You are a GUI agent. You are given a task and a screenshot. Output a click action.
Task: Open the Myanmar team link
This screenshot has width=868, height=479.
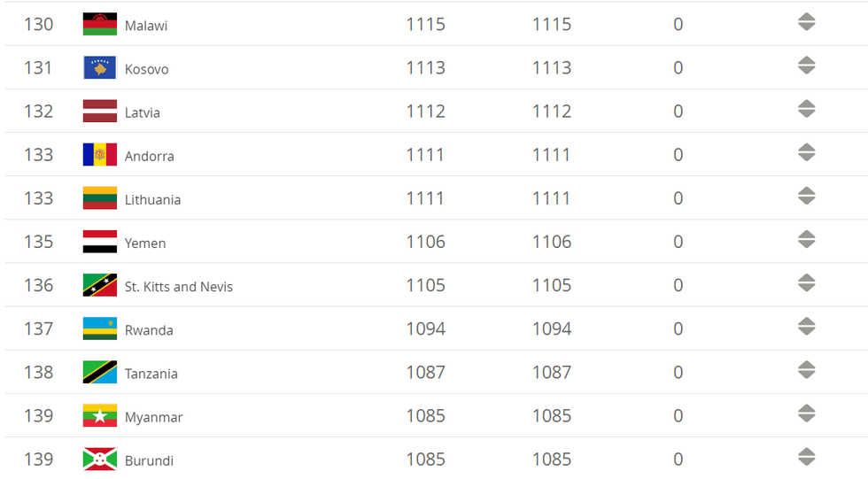click(153, 417)
